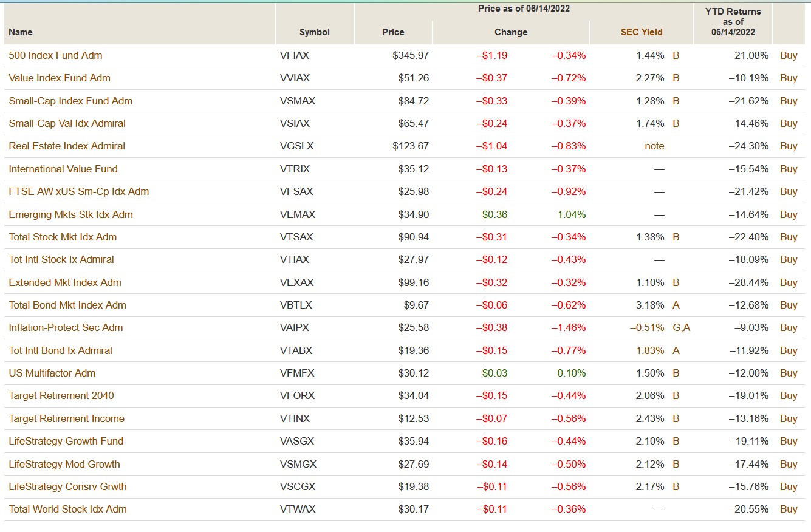Image resolution: width=811 pixels, height=532 pixels.
Task: Open the Total Stock Mkt Idx Adm link
Action: pyautogui.click(x=63, y=237)
